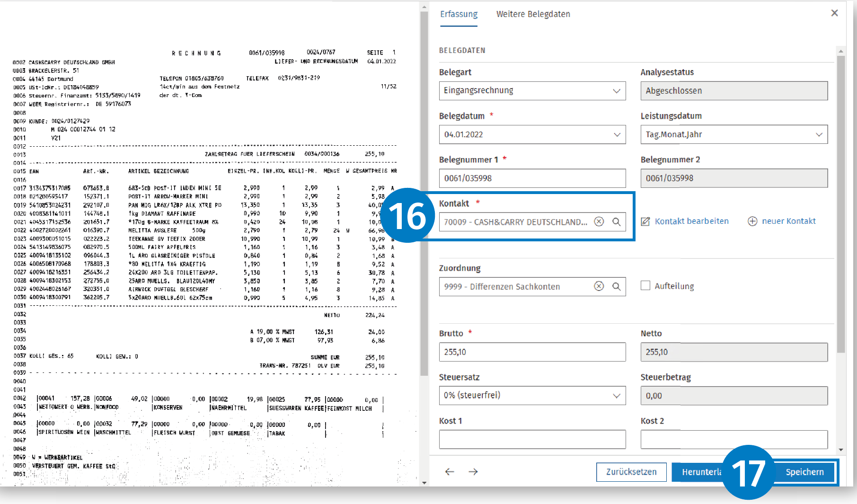This screenshot has height=504, width=857.
Task: Clear the Zuordnung field with its x icon
Action: pyautogui.click(x=599, y=286)
